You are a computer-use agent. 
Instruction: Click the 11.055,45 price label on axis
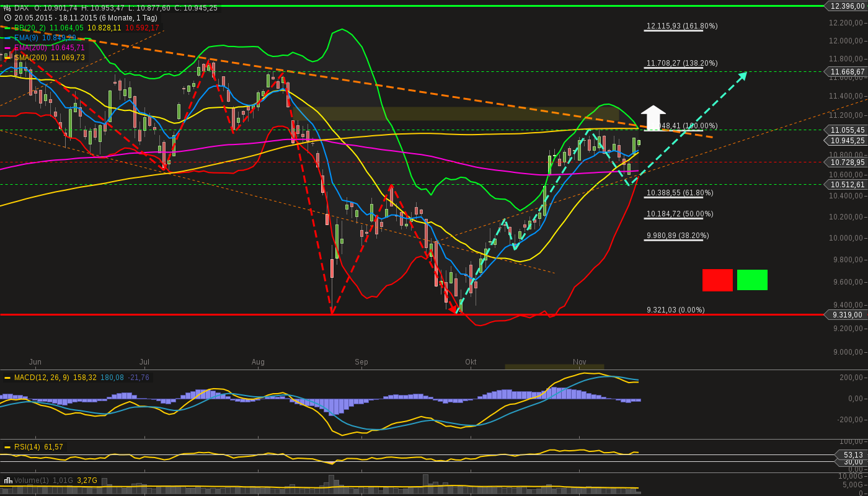tap(847, 130)
